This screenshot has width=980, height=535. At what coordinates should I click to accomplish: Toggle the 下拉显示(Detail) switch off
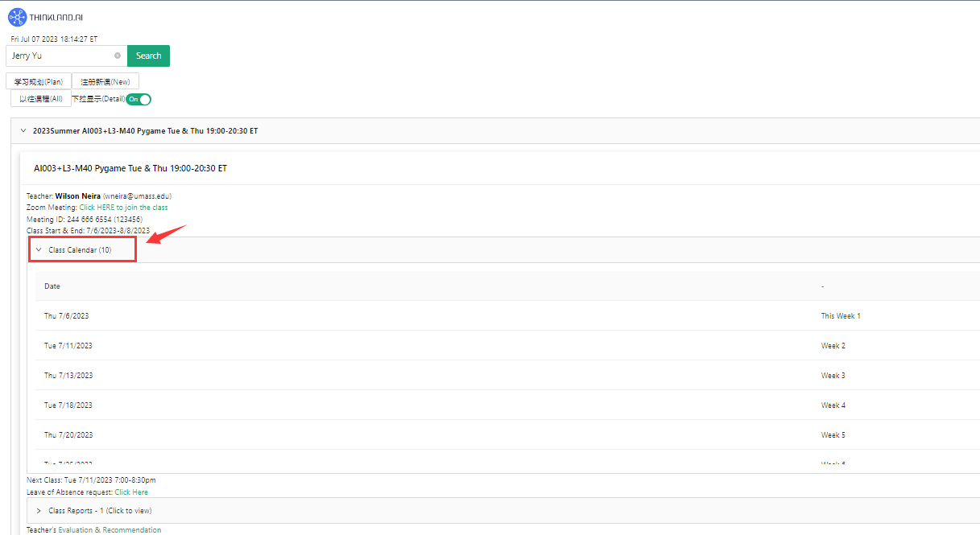139,99
